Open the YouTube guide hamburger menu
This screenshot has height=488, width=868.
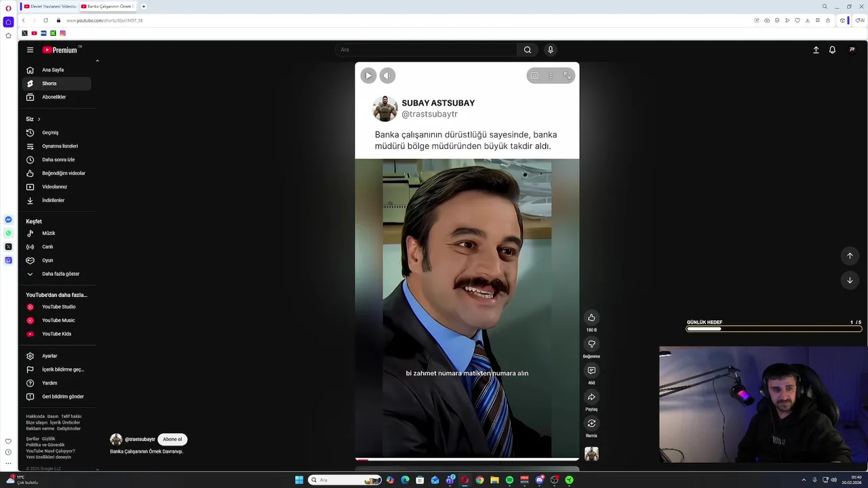click(x=30, y=49)
